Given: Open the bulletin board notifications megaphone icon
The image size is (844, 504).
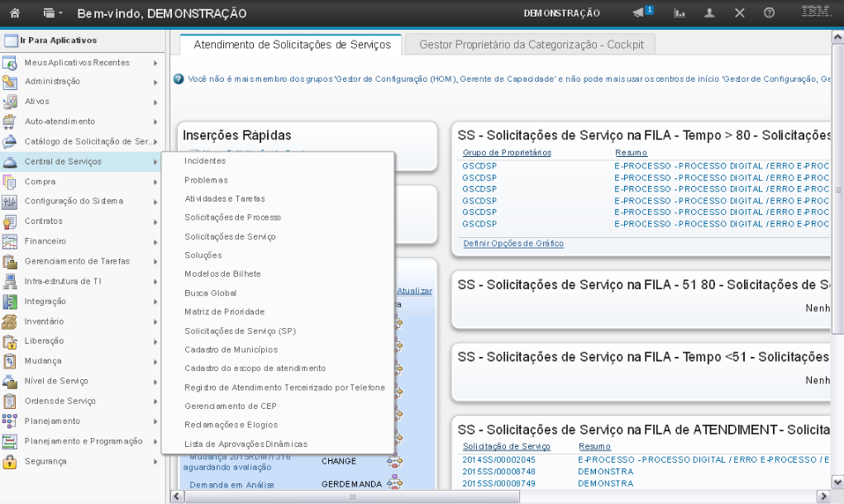Looking at the screenshot, I should pyautogui.click(x=641, y=12).
